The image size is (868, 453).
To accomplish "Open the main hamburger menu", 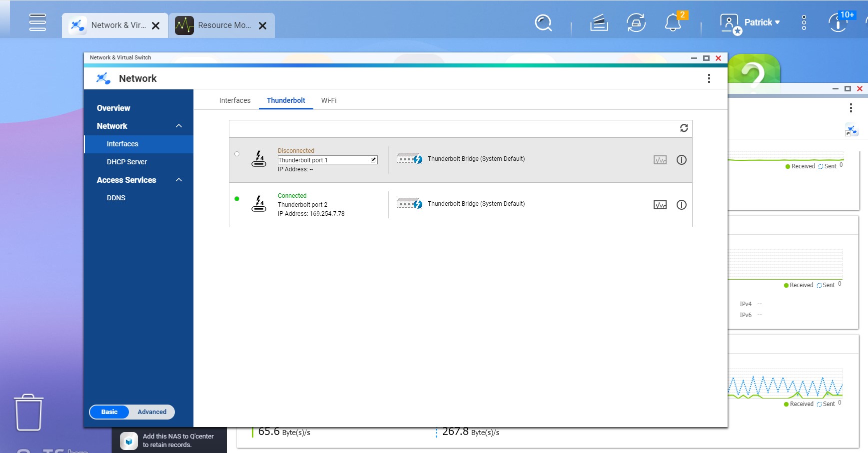I will 37,22.
